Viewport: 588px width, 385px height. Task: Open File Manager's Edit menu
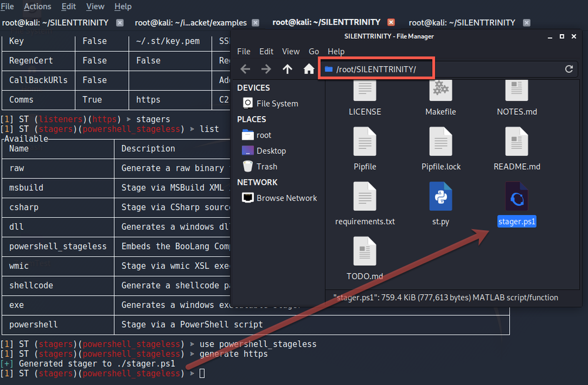266,51
